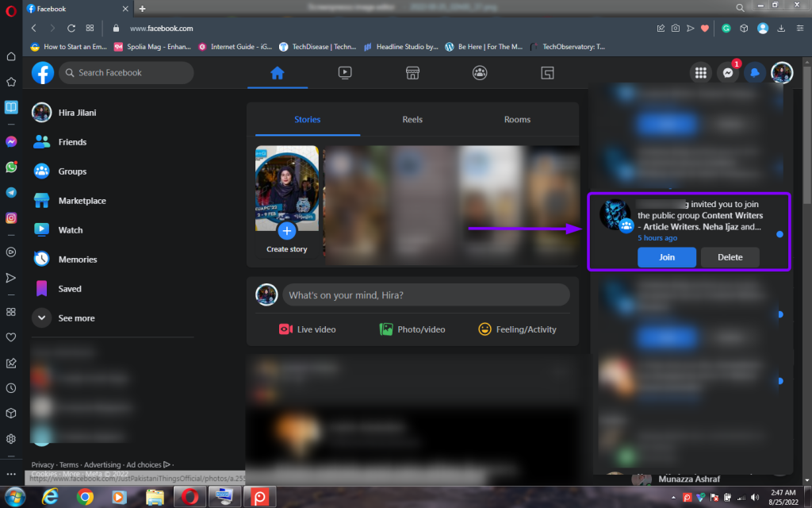Open 'TechDisease' bookmark
Screen dimensions: 812x508
tap(318, 47)
